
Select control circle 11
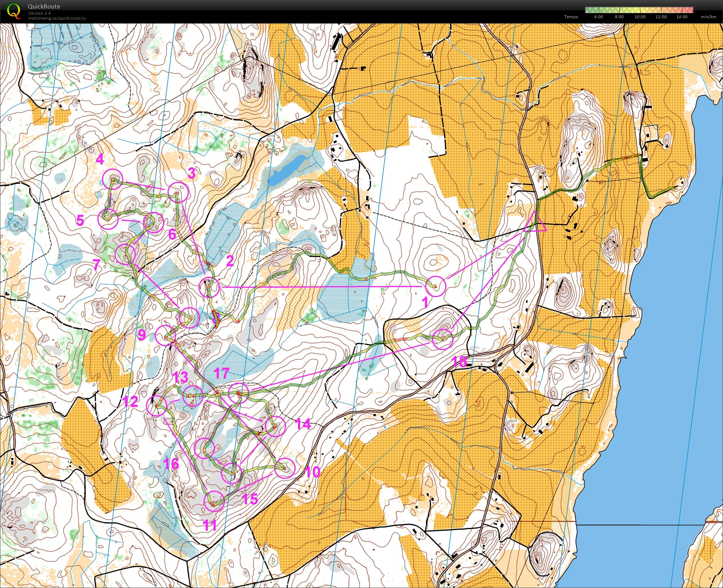point(214,501)
